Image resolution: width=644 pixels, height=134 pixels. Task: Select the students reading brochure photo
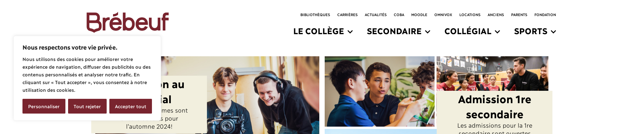(x=379, y=91)
